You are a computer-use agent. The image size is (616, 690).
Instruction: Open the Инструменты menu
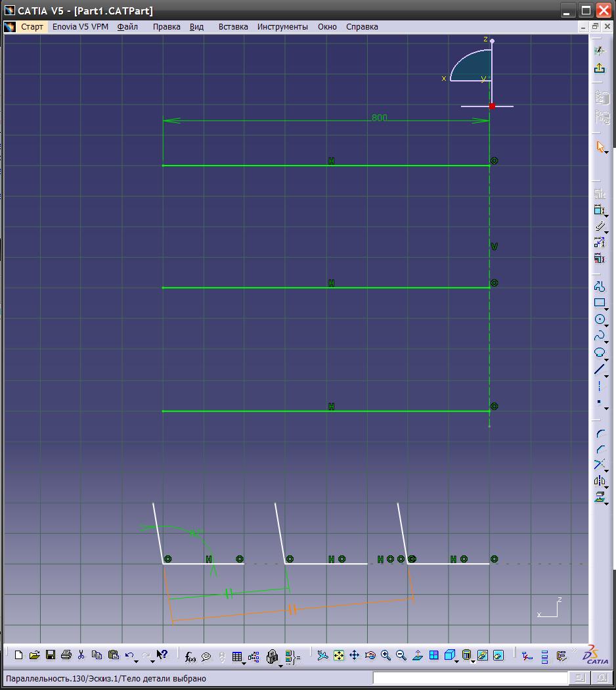click(x=282, y=27)
